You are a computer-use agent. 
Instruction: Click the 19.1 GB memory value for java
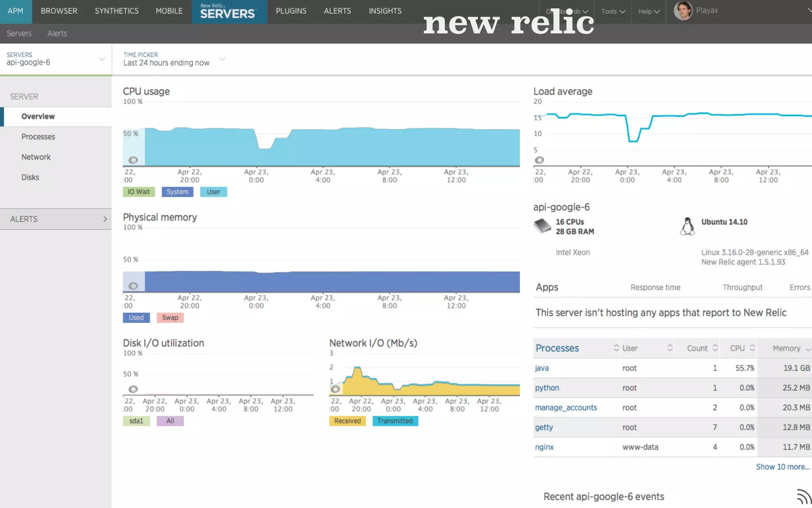[x=797, y=368]
